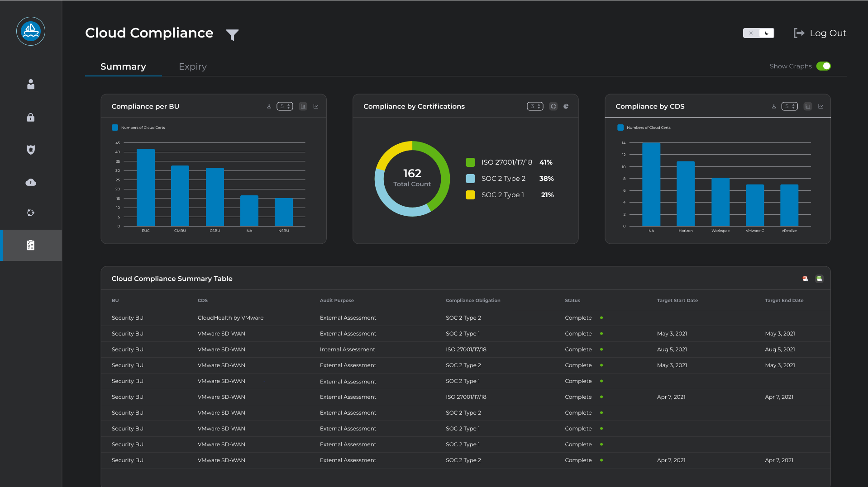
Task: Select the shield bug sidebar icon
Action: [31, 150]
